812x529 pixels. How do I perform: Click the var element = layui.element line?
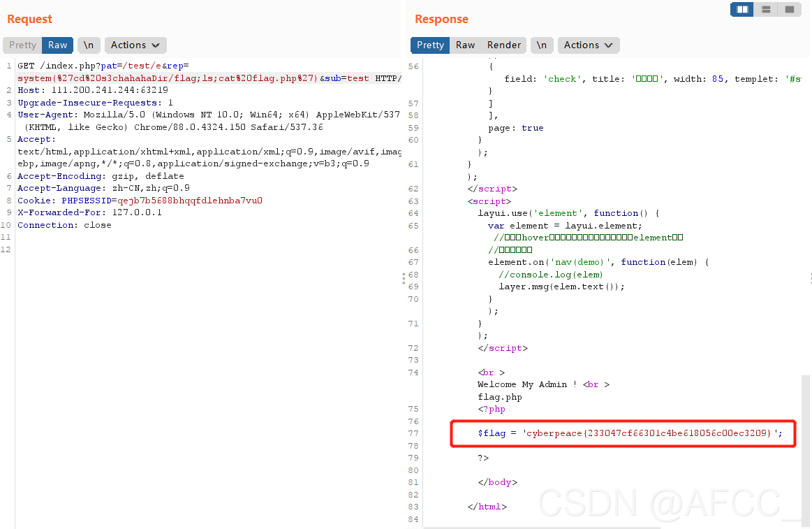click(565, 226)
